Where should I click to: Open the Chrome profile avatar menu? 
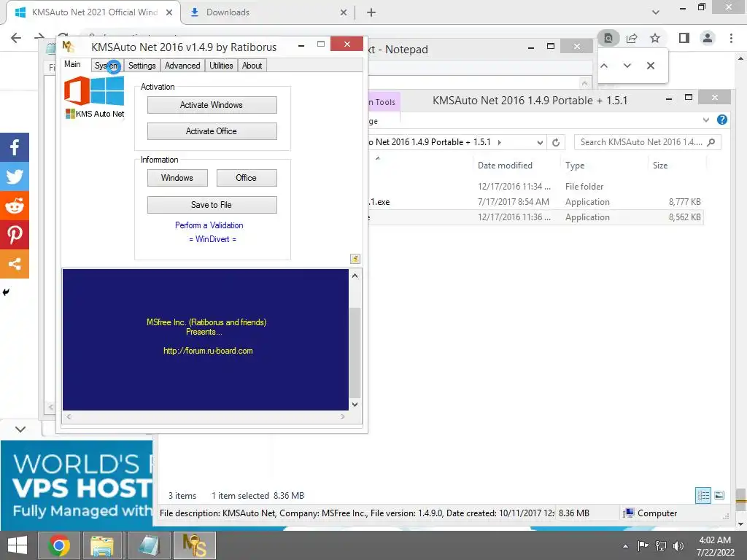[708, 38]
